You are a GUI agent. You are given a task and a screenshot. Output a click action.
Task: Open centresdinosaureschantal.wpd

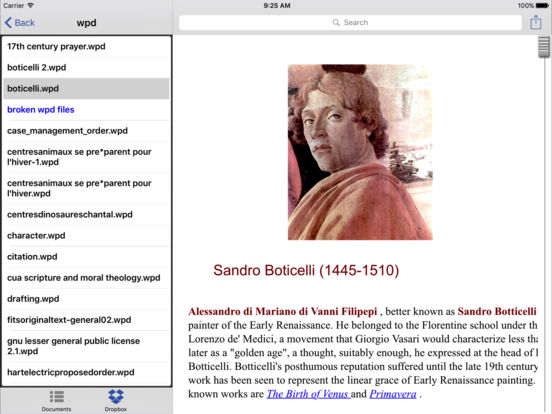86,214
